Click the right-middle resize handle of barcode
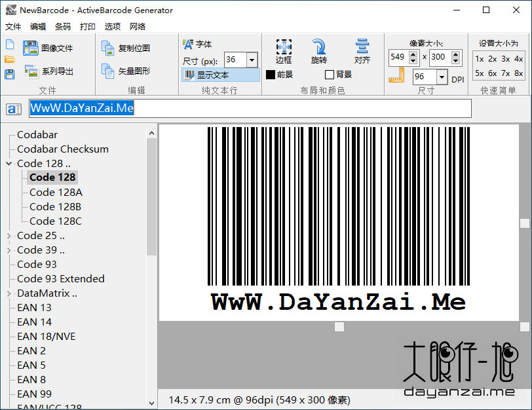This screenshot has width=532, height=410. pos(525,223)
